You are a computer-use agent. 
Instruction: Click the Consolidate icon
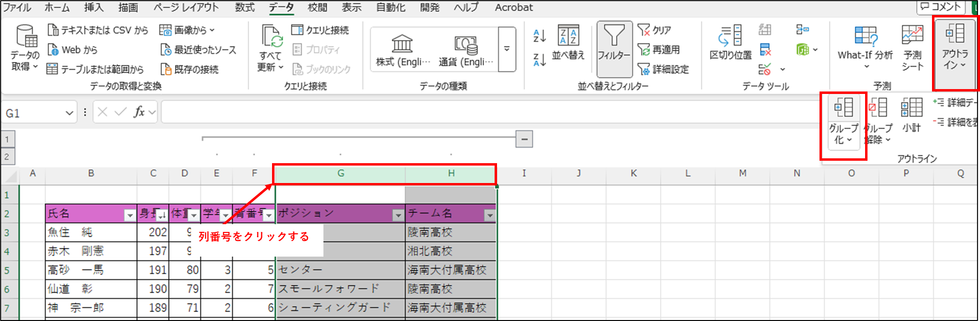point(802,30)
